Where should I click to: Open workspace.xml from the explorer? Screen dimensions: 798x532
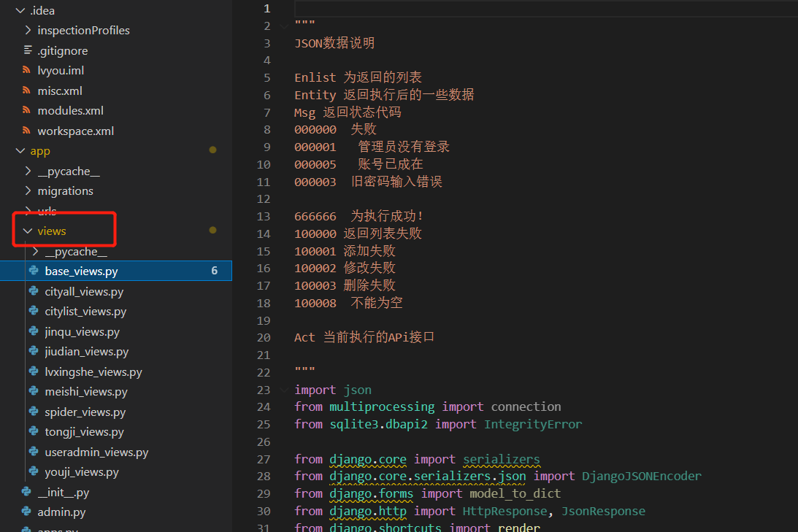tap(75, 131)
